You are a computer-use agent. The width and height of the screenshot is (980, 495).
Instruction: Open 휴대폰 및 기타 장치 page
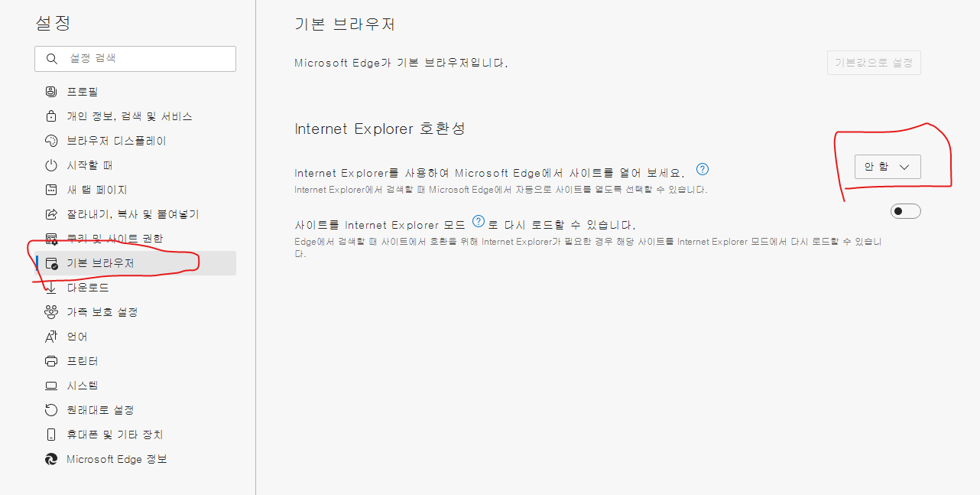pyautogui.click(x=135, y=435)
